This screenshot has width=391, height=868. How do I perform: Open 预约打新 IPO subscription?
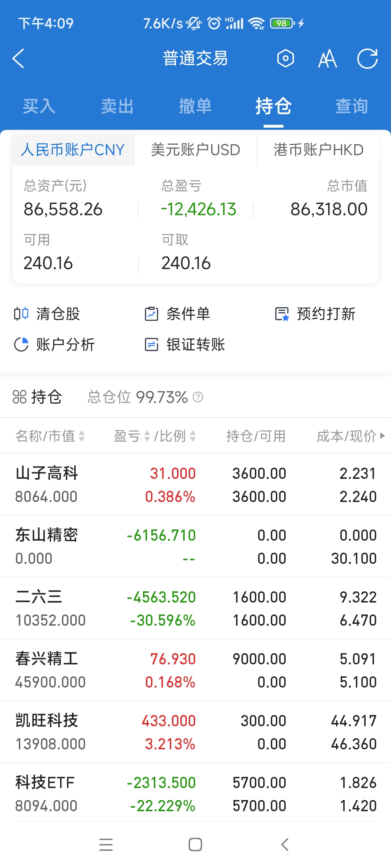[x=315, y=314]
